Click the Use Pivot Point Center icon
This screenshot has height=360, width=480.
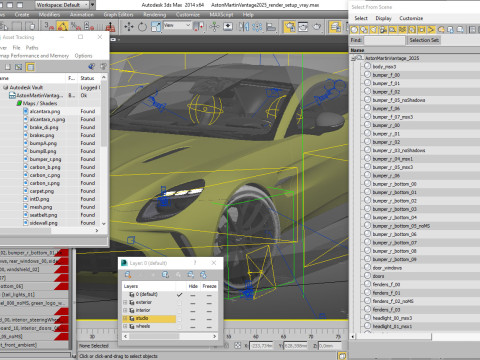tap(199, 27)
